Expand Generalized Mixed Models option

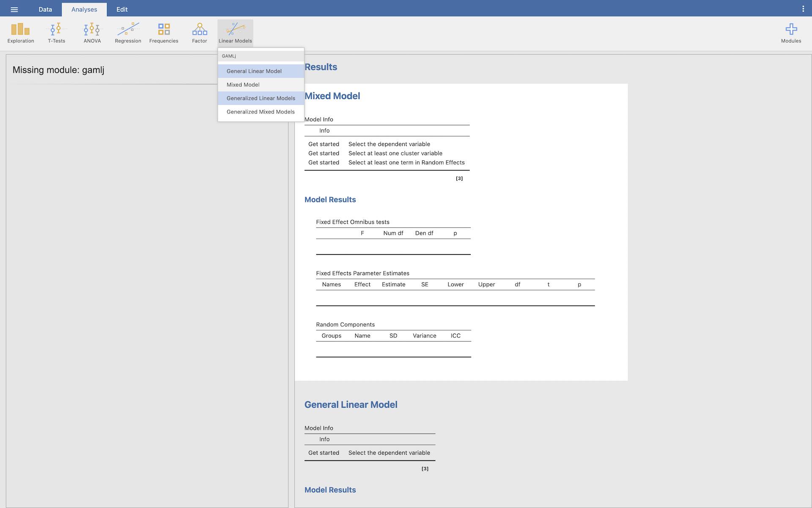pos(261,112)
